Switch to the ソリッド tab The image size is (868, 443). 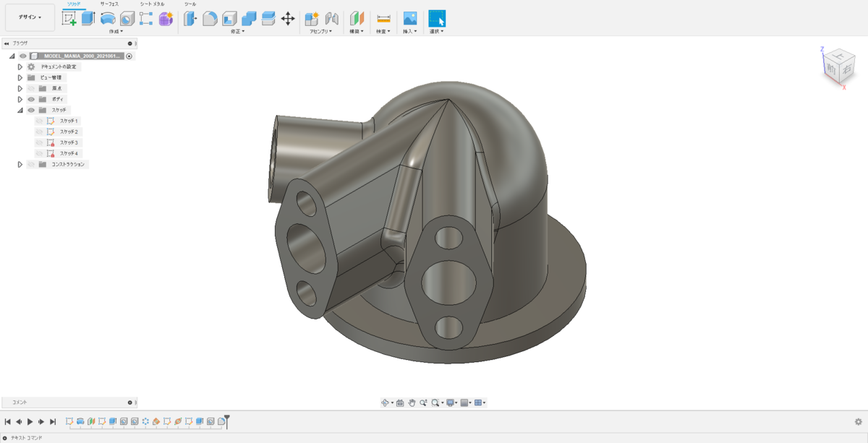pyautogui.click(x=74, y=4)
